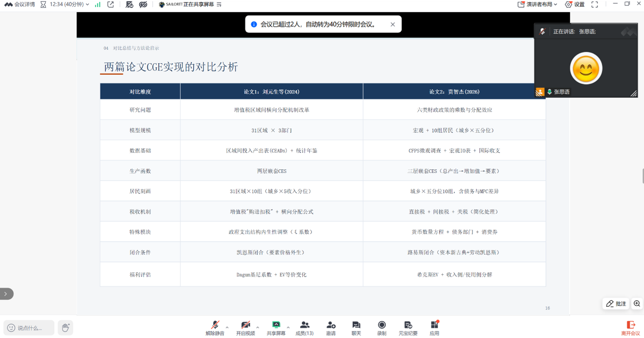Click slide title 两篇论文CGE实现的对比分析
Viewport: 644px width, 338px height.
(x=171, y=67)
